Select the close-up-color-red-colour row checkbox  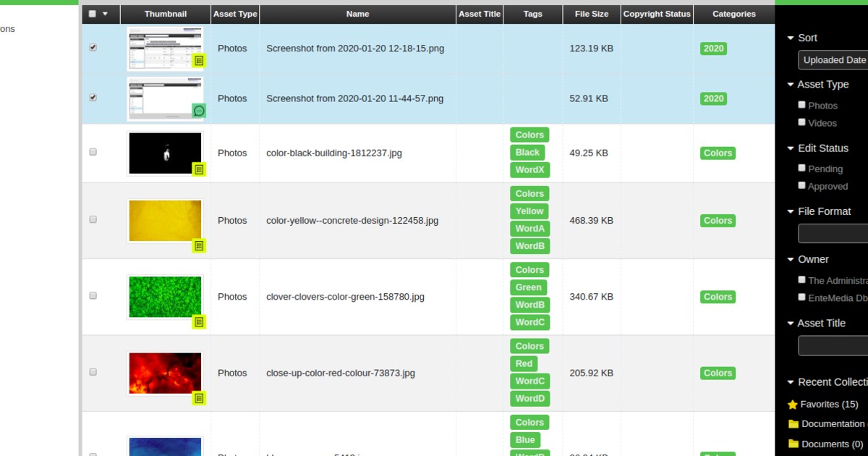[93, 371]
